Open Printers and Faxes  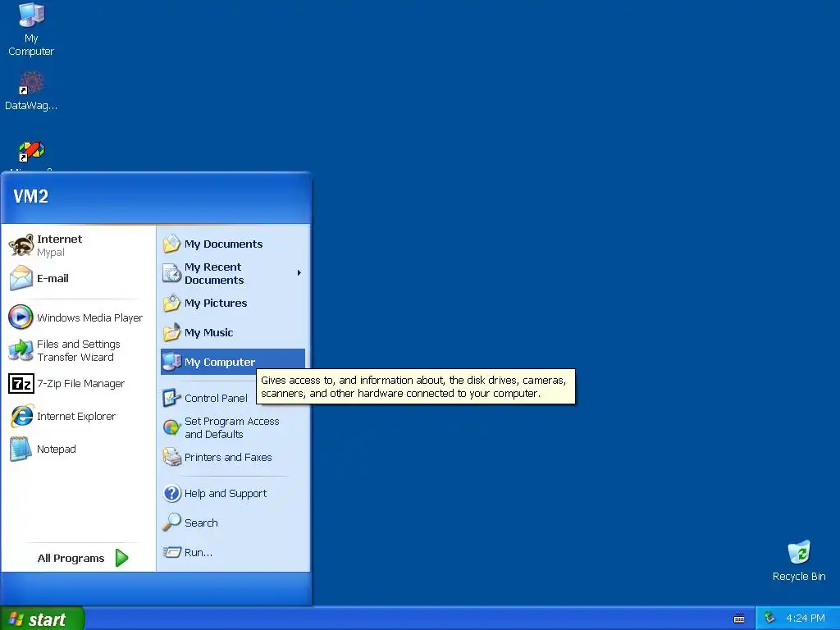tap(232, 458)
